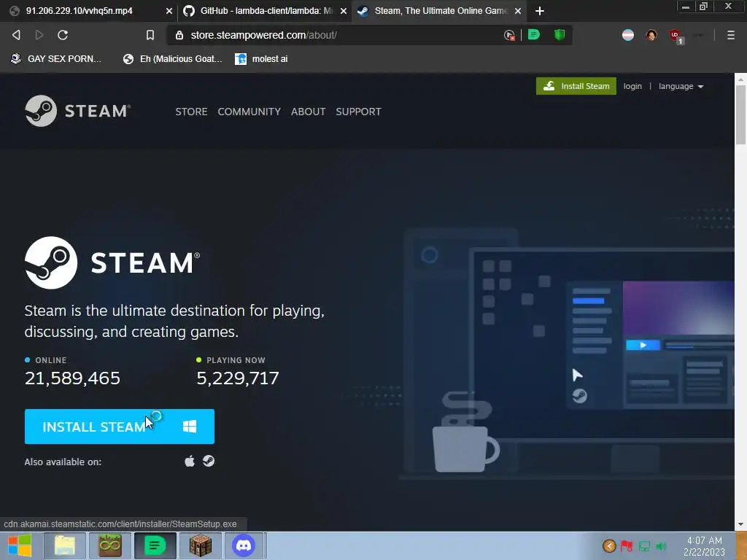Open the green chat app in taskbar
This screenshot has width=747, height=560.
point(155,545)
